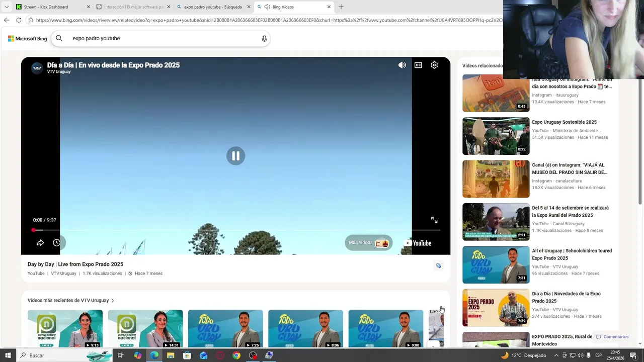Open the Más videos overlay button

tap(368, 243)
